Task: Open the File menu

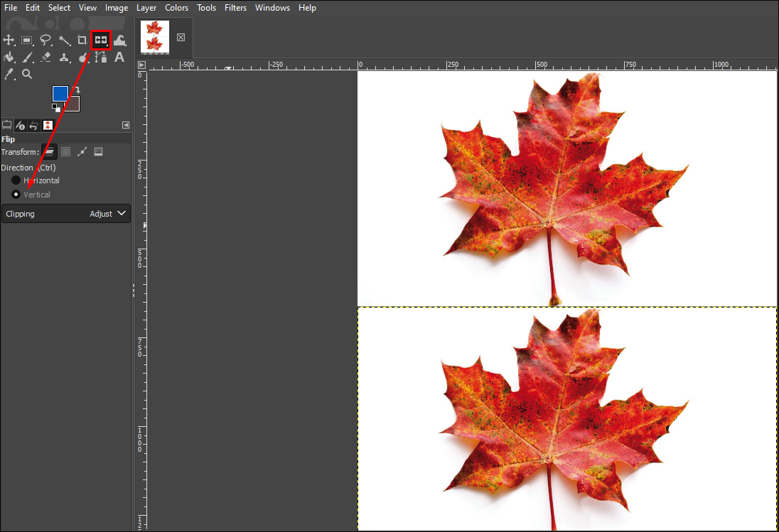Action: click(x=11, y=7)
